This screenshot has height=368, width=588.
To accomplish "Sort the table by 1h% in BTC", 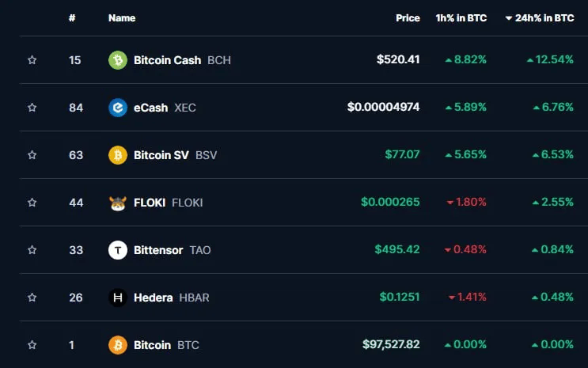I will click(x=461, y=18).
